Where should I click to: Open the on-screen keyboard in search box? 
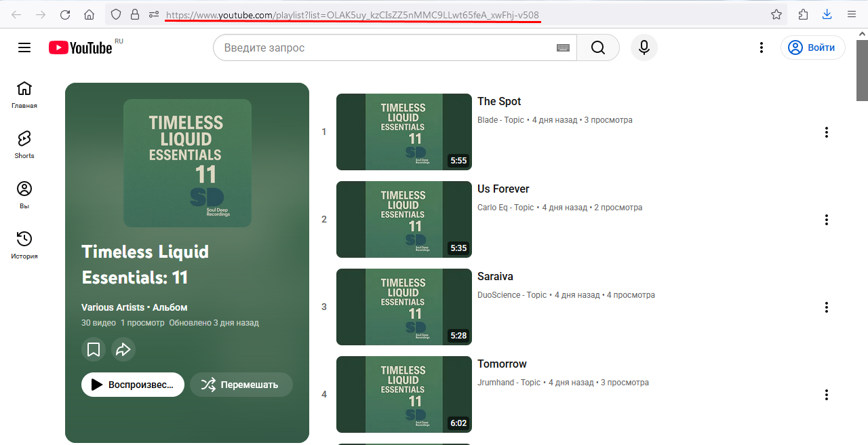click(563, 47)
